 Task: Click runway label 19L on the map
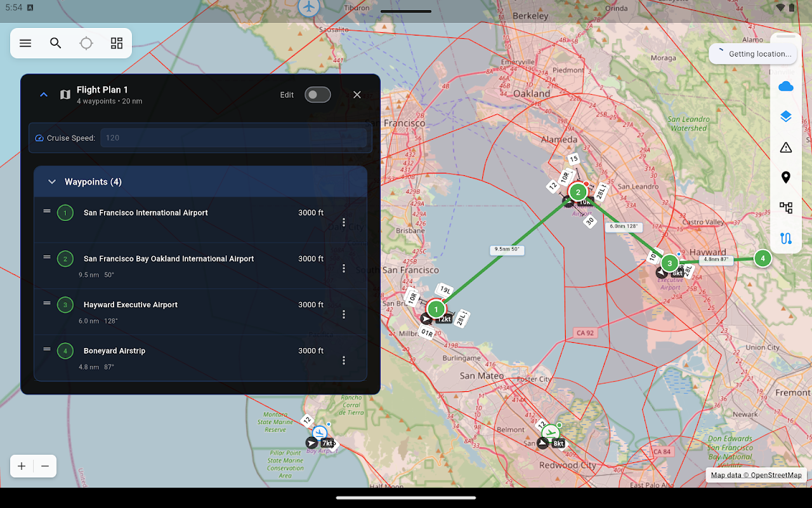pos(445,290)
